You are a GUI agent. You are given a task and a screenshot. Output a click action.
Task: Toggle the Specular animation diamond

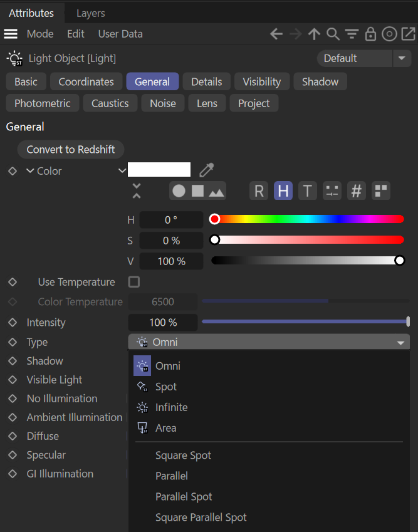click(13, 455)
